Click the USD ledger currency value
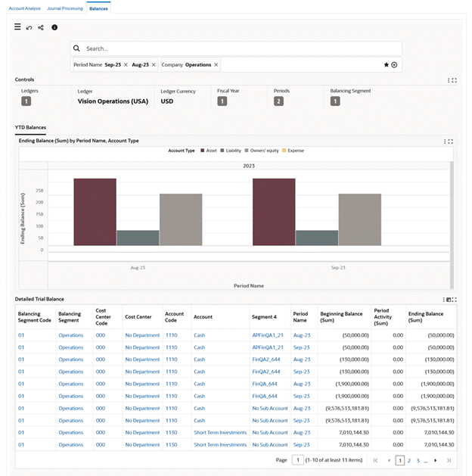This screenshot has width=472, height=476. point(167,101)
